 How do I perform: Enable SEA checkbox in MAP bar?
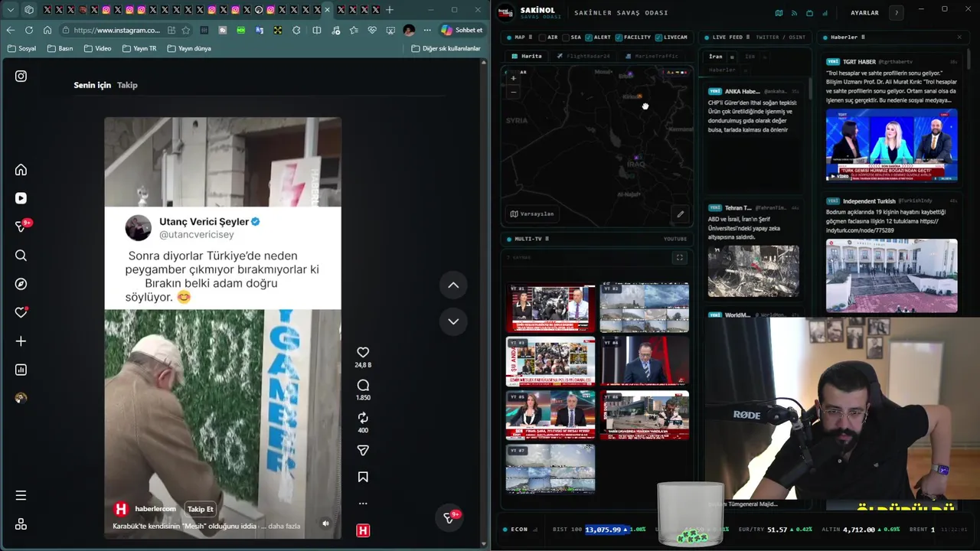[566, 37]
